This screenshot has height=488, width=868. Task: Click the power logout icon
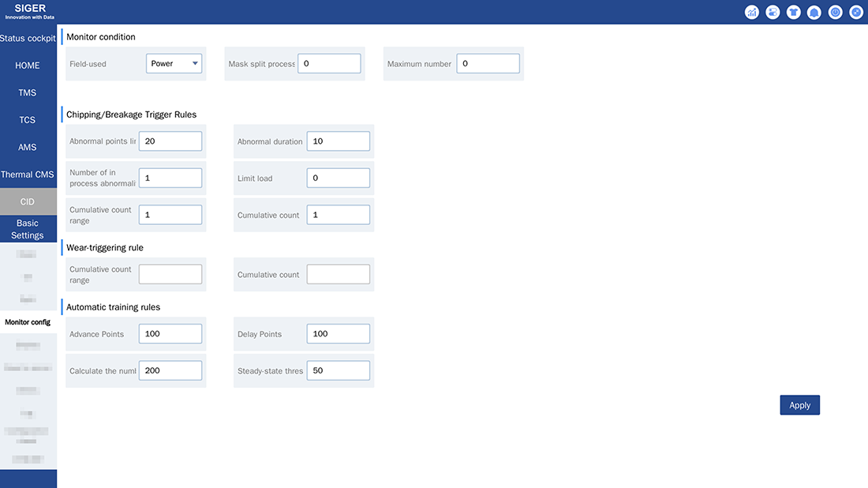(x=835, y=12)
